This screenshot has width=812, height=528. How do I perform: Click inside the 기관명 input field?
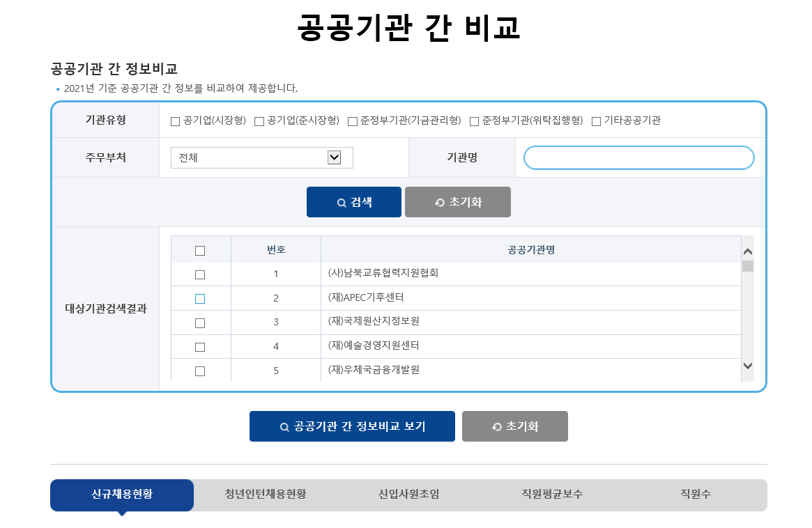tap(638, 157)
